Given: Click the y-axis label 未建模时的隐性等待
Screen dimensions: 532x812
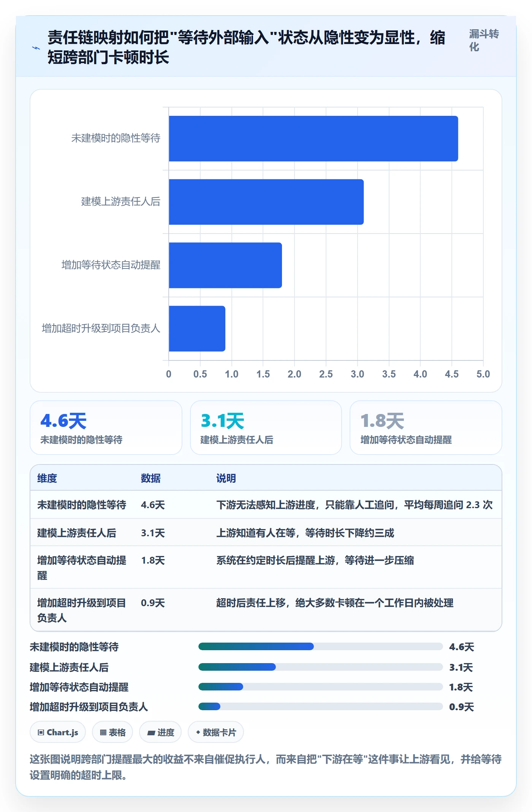Looking at the screenshot, I should 116,138.
